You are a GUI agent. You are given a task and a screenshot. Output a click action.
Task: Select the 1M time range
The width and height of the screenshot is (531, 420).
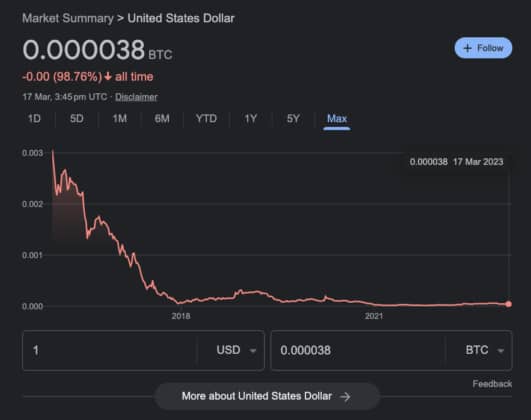click(120, 119)
